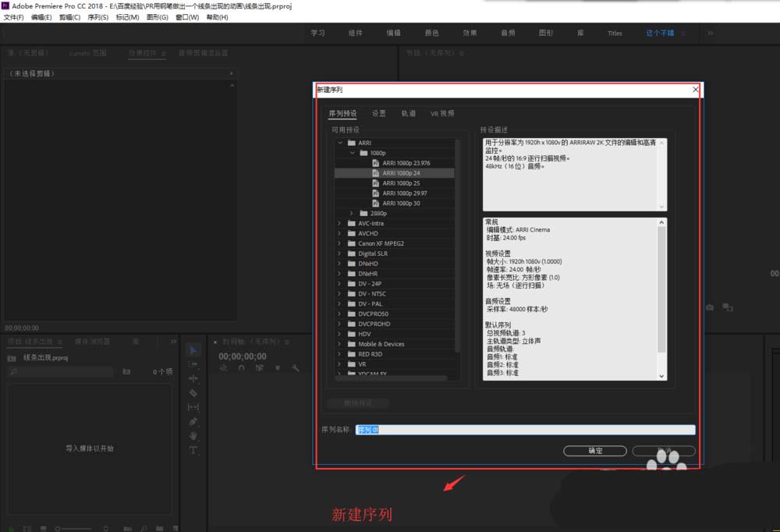Screen dimensions: 780x532
Task: Click the preset details pane scrollbar
Action: (x=661, y=290)
